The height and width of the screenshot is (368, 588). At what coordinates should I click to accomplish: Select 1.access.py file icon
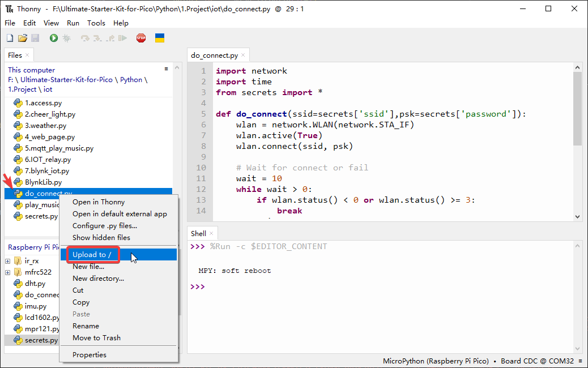pyautogui.click(x=18, y=103)
